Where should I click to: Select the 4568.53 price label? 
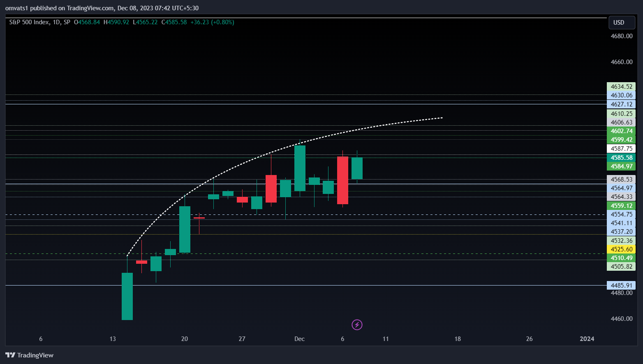[621, 180]
